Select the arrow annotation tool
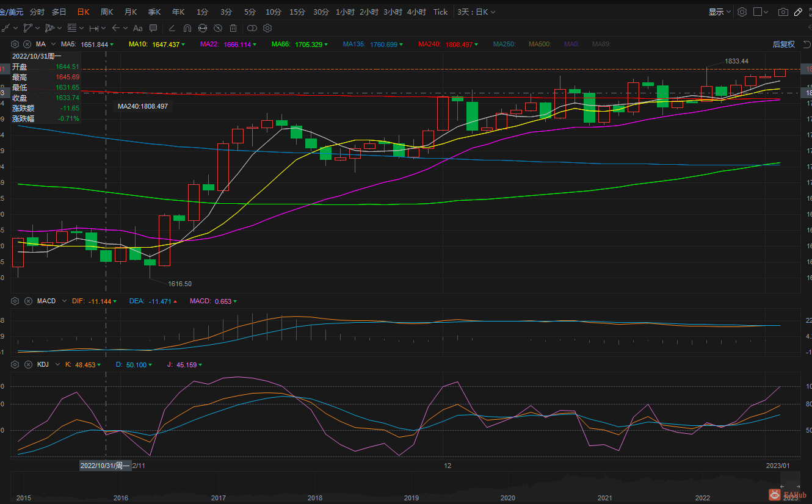This screenshot has height=504, width=812. [x=115, y=28]
